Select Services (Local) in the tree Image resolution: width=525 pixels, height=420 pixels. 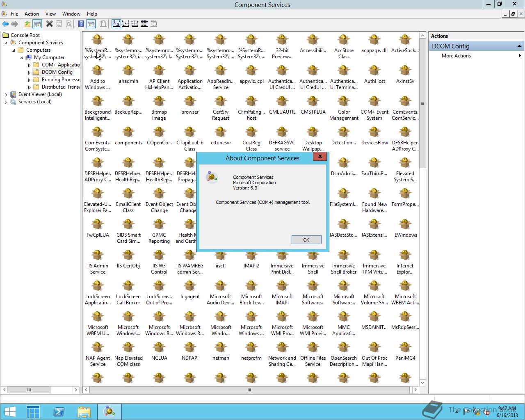35,102
